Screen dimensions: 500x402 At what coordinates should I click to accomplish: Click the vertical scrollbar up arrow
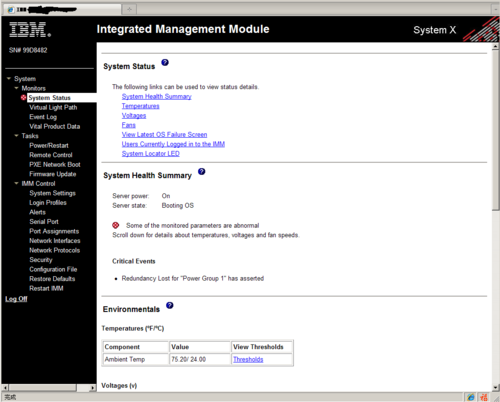pyautogui.click(x=496, y=46)
